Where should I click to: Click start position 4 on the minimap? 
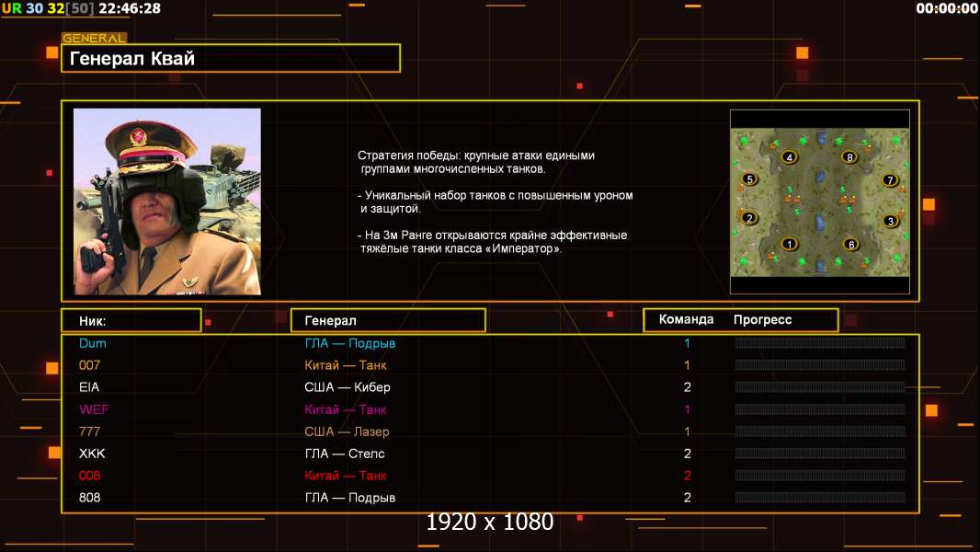789,157
